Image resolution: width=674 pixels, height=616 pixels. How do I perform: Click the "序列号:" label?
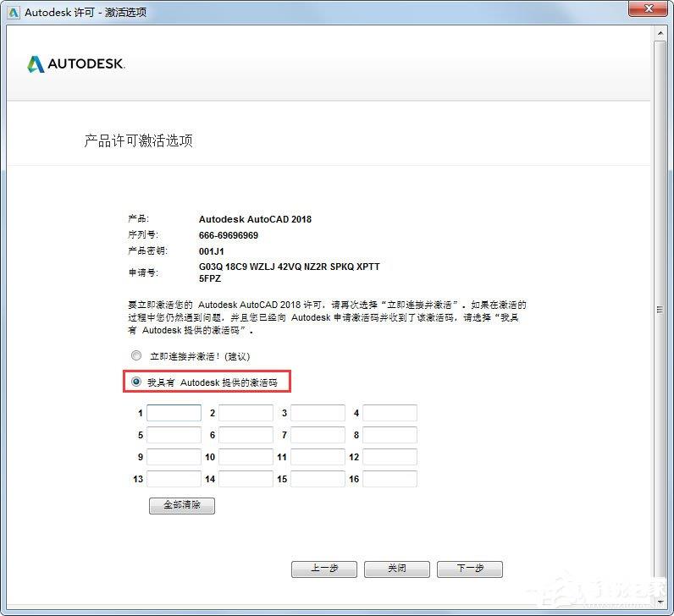click(143, 234)
